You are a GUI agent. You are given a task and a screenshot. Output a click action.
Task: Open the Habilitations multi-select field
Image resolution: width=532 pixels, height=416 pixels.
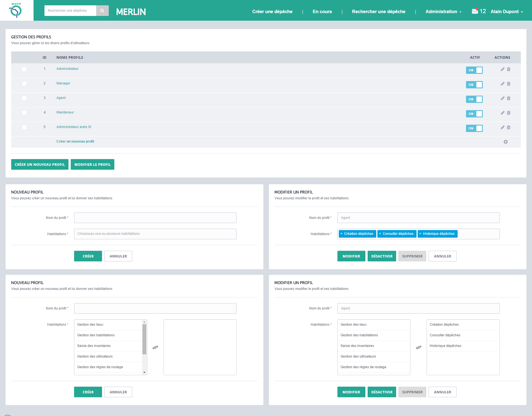[155, 234]
